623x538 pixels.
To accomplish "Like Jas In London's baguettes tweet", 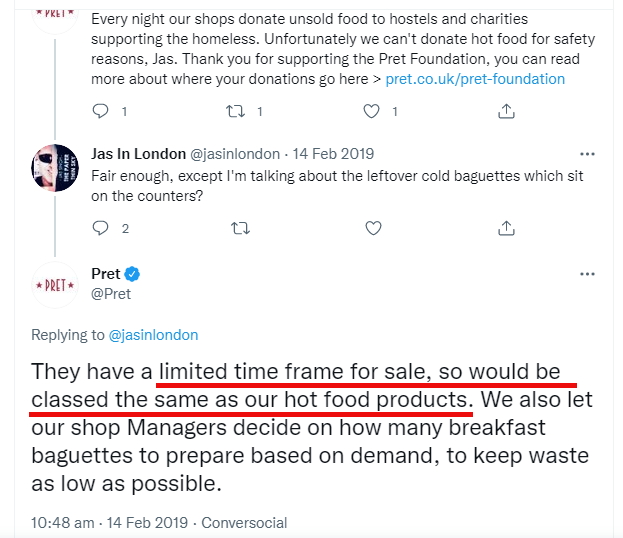I will coord(373,228).
